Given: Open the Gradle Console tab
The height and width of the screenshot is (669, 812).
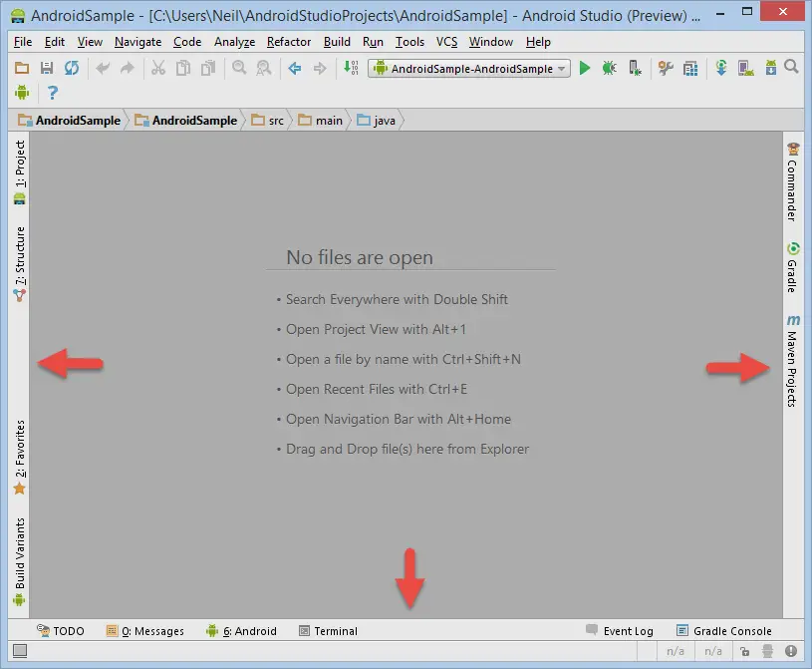Looking at the screenshot, I should (x=723, y=631).
